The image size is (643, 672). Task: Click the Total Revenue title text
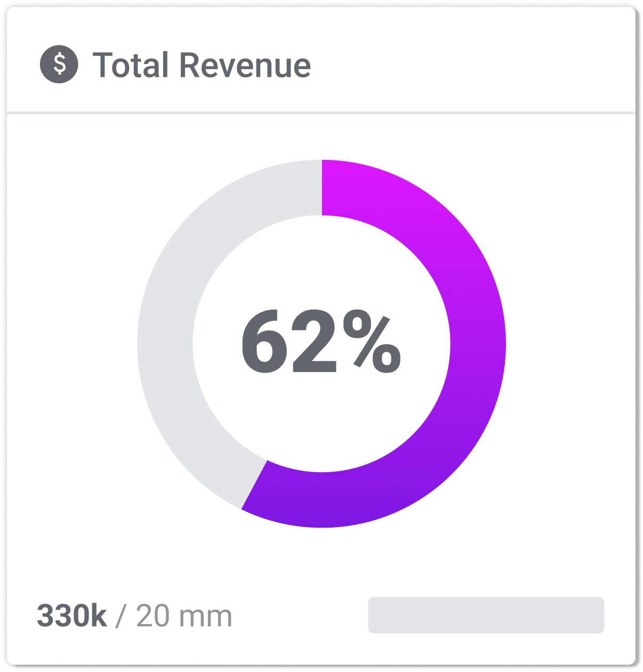pos(203,64)
